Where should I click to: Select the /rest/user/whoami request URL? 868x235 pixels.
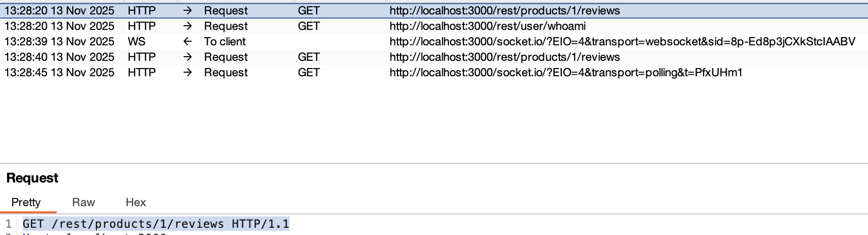tap(488, 26)
